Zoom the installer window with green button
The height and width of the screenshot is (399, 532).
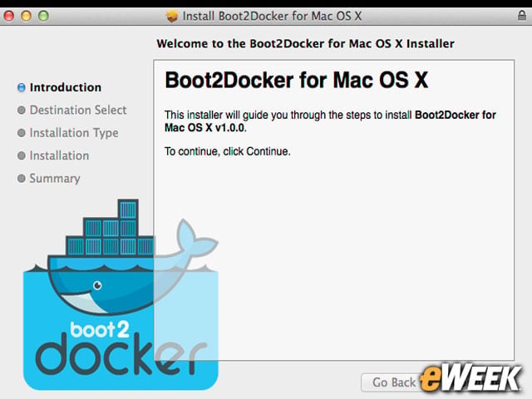[x=43, y=16]
